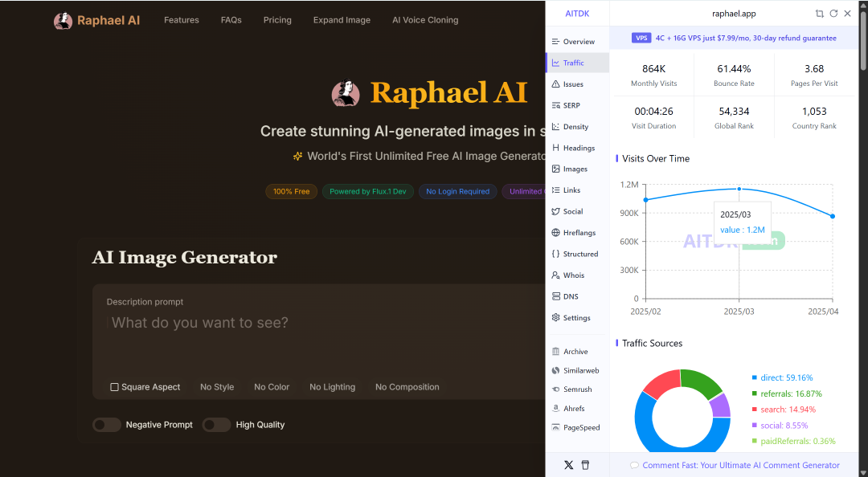This screenshot has height=477, width=868.
Task: Open the SERP sidebar icon
Action: pos(556,105)
